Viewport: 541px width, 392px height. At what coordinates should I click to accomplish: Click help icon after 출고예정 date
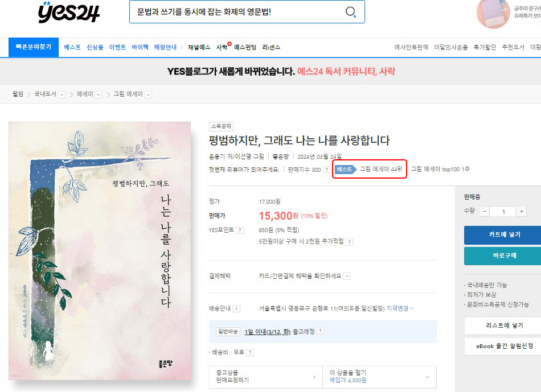[x=320, y=331]
